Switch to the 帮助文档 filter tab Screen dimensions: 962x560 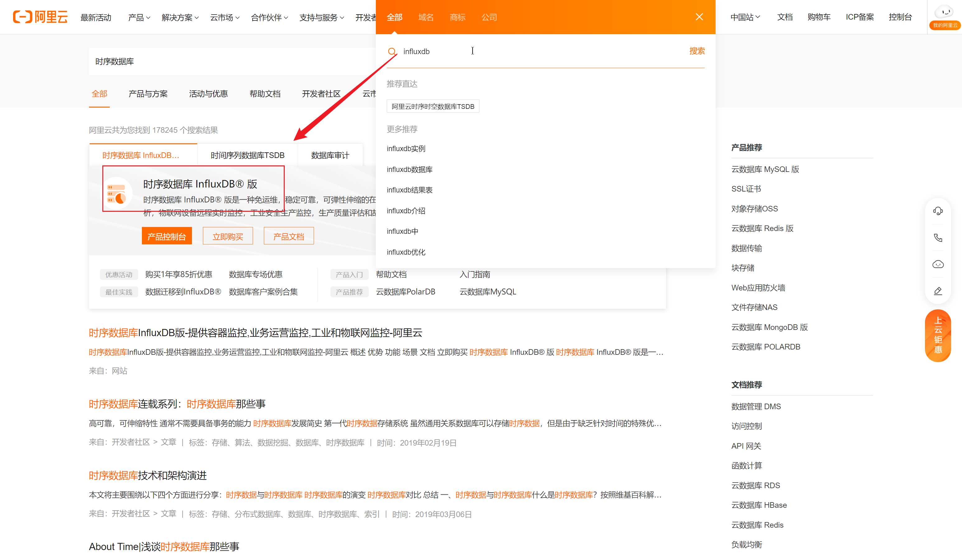[x=264, y=94]
